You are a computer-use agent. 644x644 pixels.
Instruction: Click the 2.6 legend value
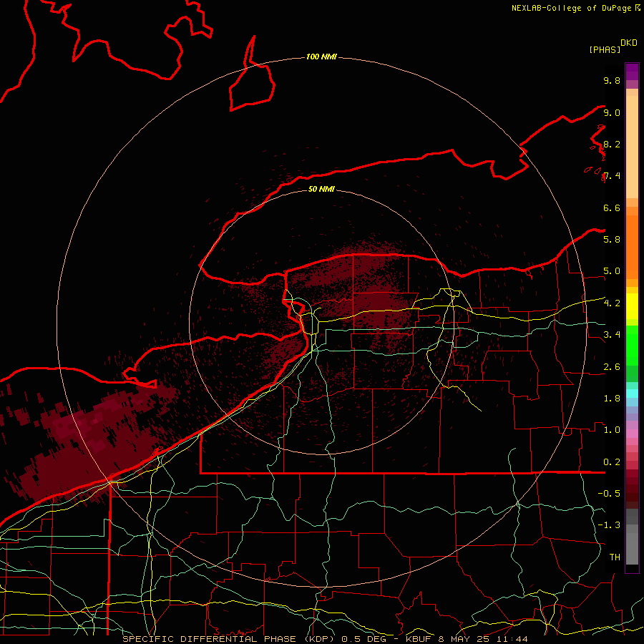[x=612, y=367]
